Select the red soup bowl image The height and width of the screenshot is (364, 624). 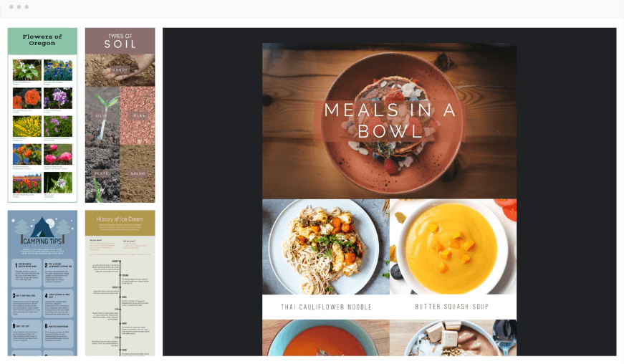(x=326, y=337)
